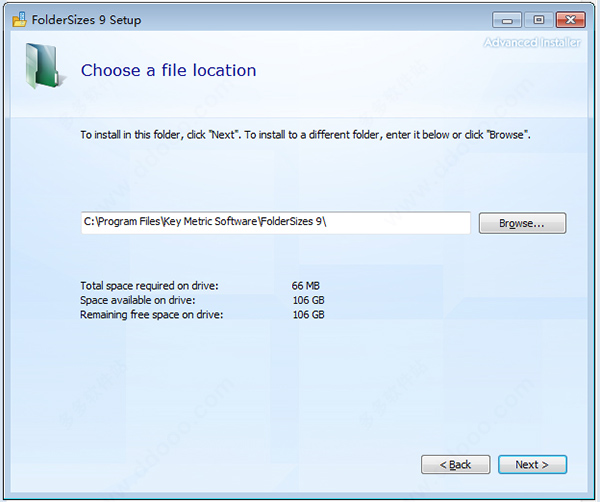Click 'Total space required on drive:' label
Screen dimensions: 600x502
pos(149,286)
